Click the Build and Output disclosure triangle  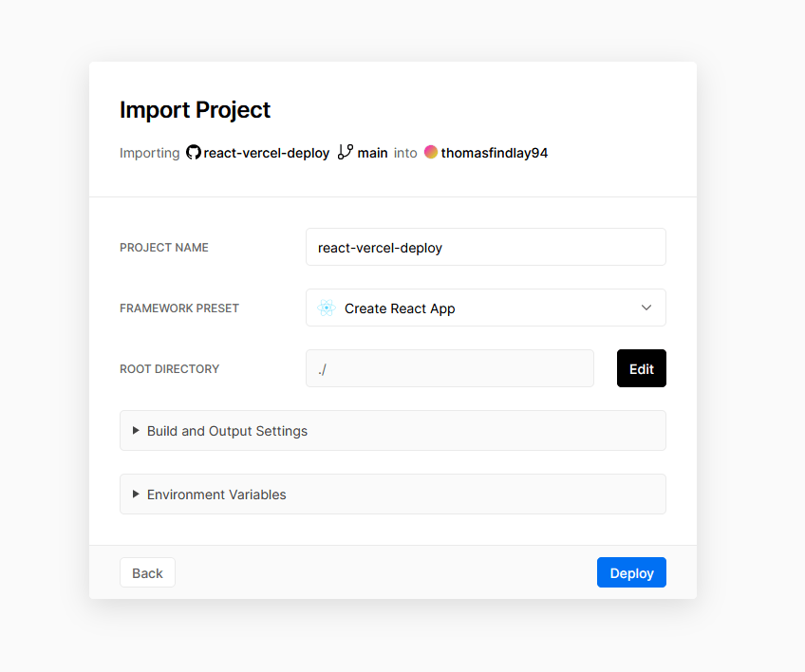click(136, 430)
